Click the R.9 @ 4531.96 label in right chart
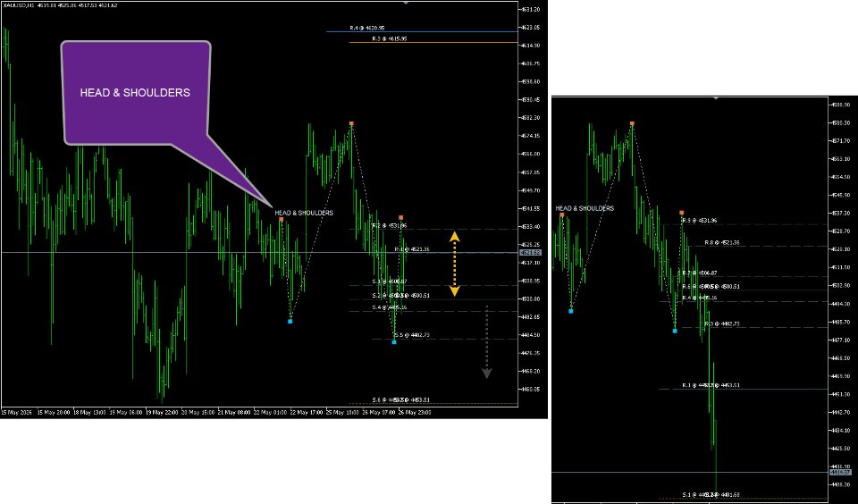This screenshot has width=858, height=504. coord(699,221)
